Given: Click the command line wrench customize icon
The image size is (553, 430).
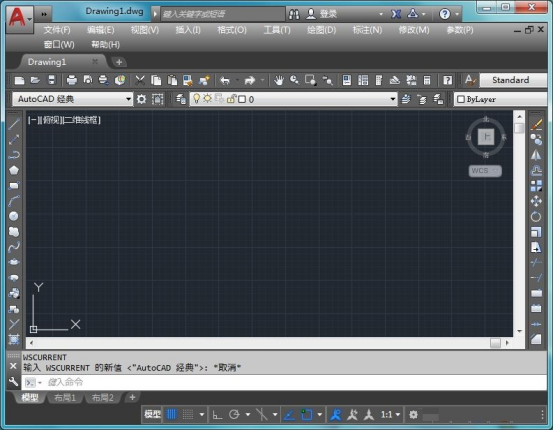Looking at the screenshot, I should (x=13, y=382).
